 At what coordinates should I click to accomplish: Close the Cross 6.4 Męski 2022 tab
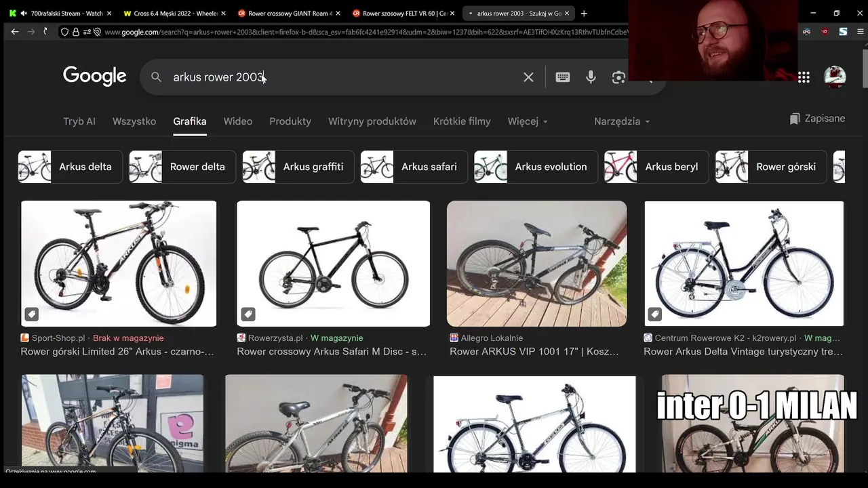(224, 13)
